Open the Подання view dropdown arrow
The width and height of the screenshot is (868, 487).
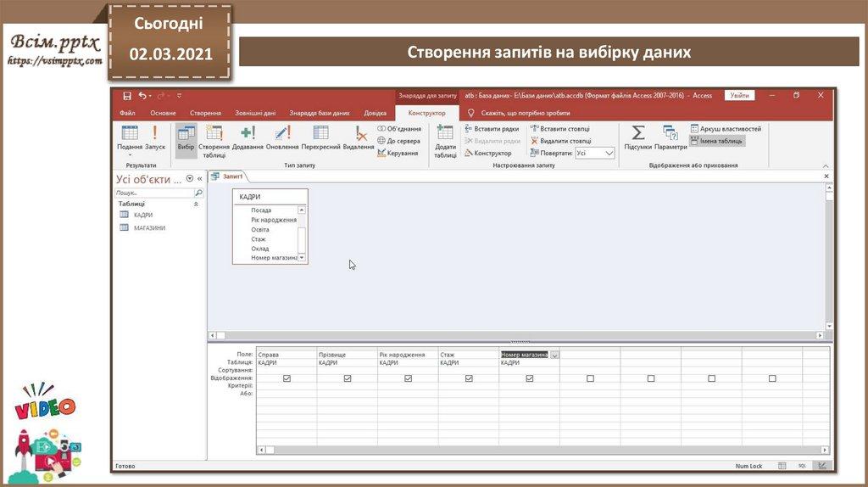(130, 154)
